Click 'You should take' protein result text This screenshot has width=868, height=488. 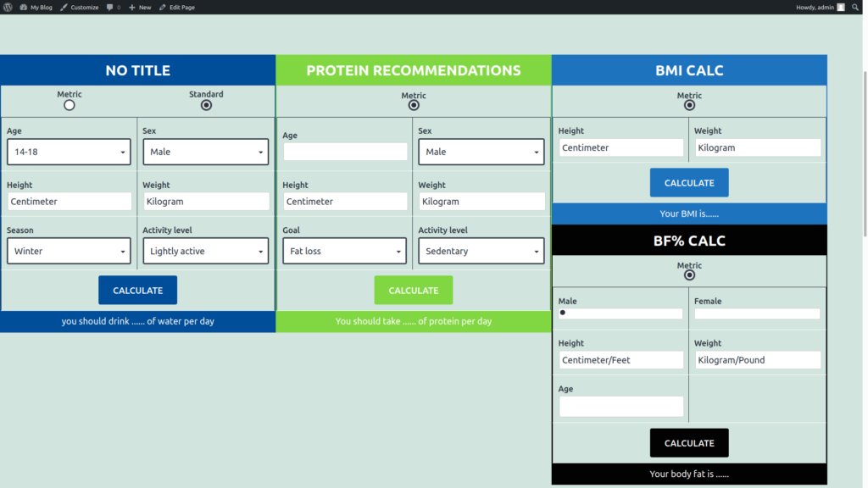pyautogui.click(x=414, y=321)
